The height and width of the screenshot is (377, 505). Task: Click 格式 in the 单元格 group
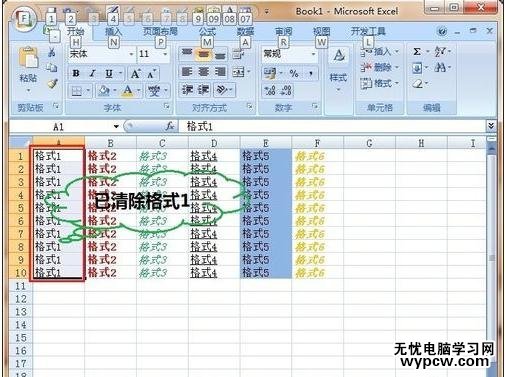380,83
